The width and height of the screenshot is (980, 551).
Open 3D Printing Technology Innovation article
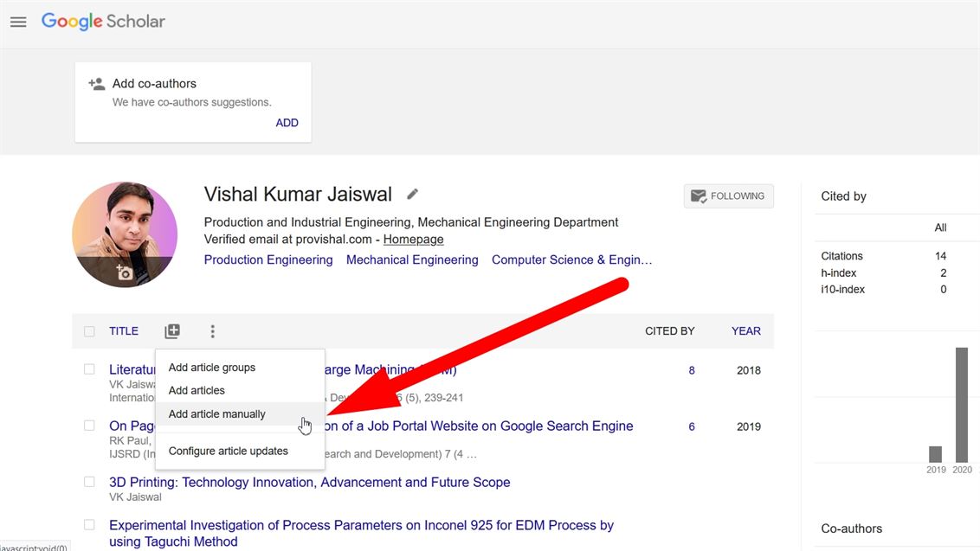(309, 483)
